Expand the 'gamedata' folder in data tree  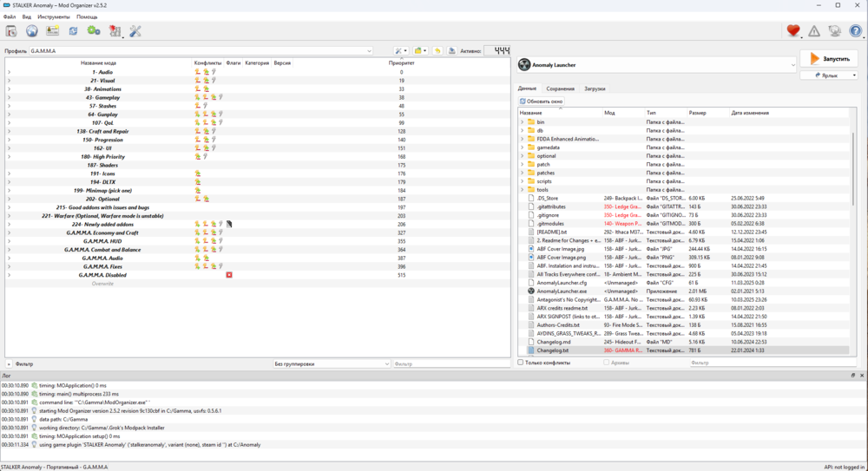(x=523, y=147)
